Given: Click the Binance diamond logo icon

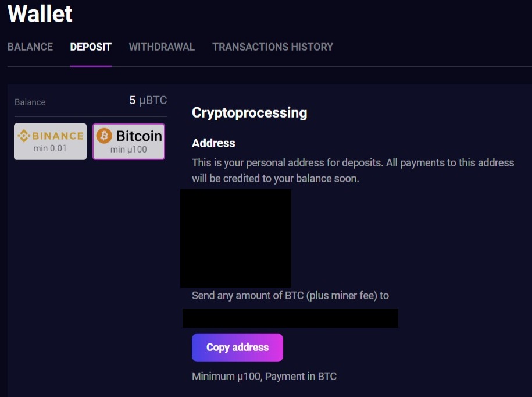Looking at the screenshot, I should [24, 136].
